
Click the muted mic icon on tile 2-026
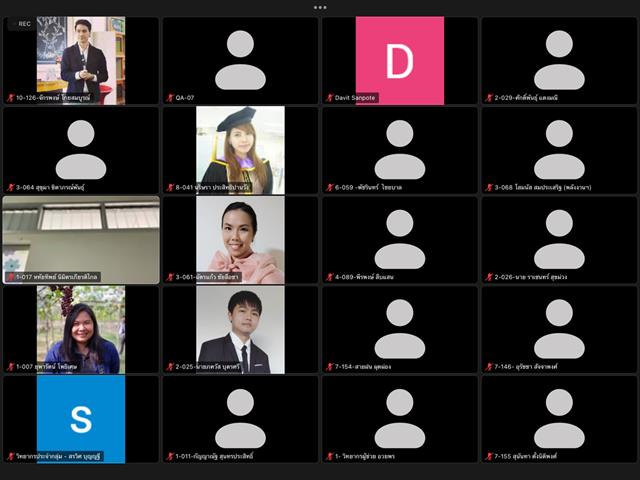tap(489, 277)
